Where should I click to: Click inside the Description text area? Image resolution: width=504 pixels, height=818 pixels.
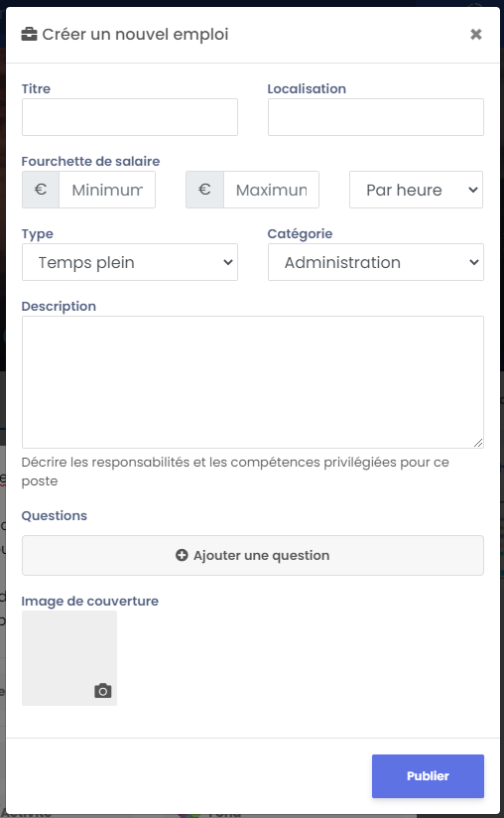(x=253, y=382)
